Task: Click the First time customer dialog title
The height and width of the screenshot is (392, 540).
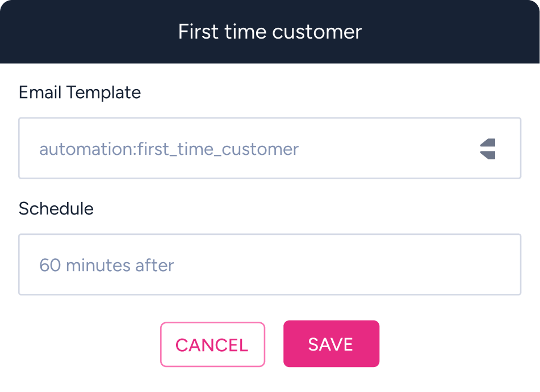Action: click(x=270, y=32)
